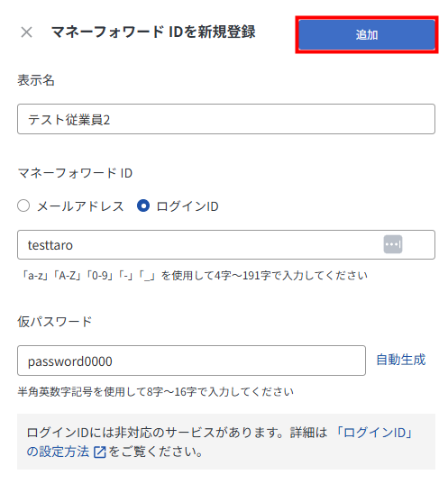Click the gray ログインID非対応 notice box
The image size is (448, 484).
click(x=226, y=442)
